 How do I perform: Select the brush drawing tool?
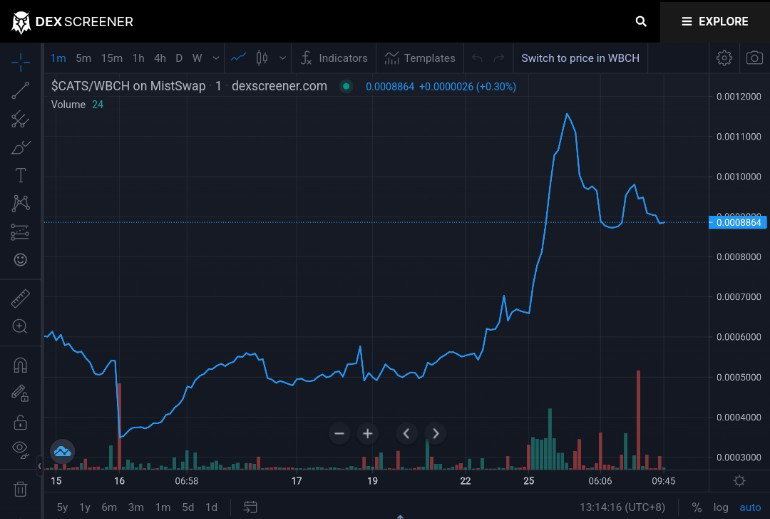[20, 147]
